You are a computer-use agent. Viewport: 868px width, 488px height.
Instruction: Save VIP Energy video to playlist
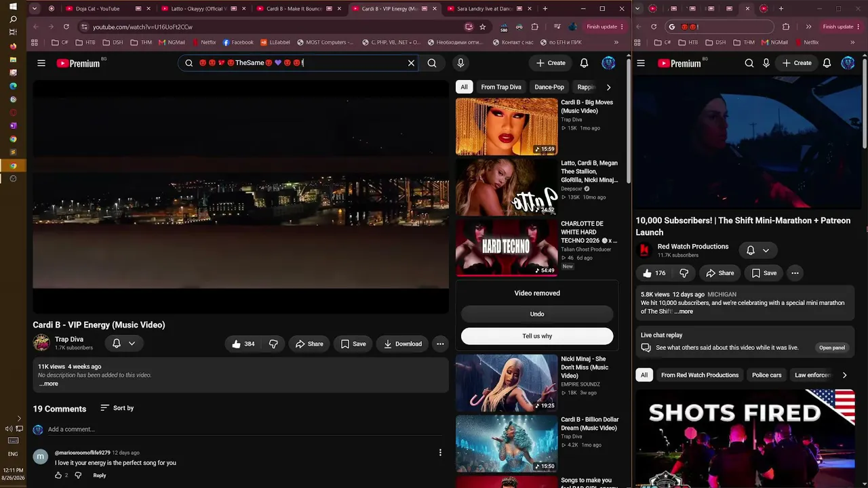353,344
